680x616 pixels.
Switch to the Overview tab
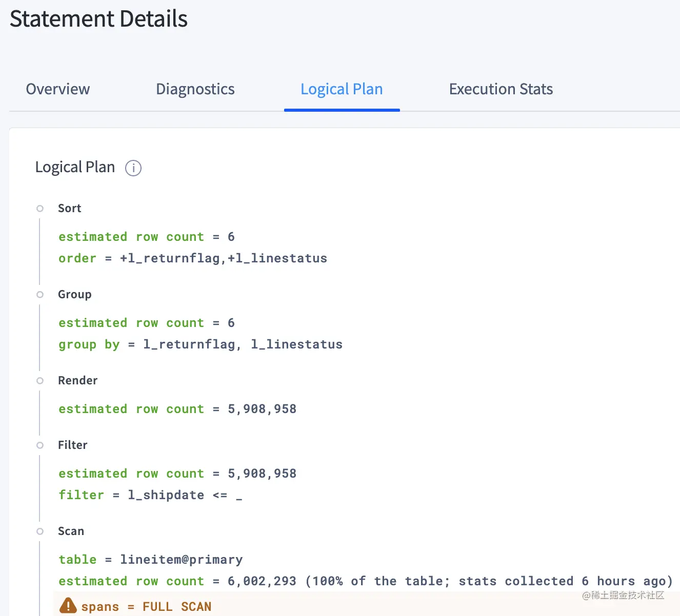coord(57,89)
